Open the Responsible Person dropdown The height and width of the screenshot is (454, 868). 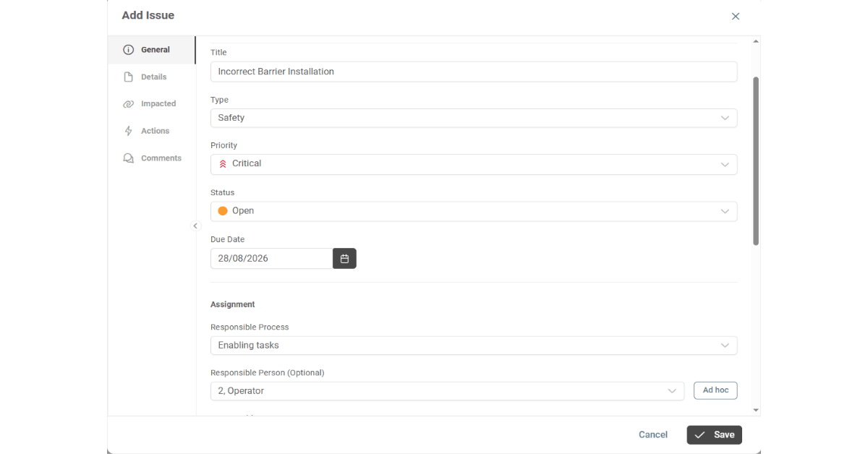tap(447, 391)
